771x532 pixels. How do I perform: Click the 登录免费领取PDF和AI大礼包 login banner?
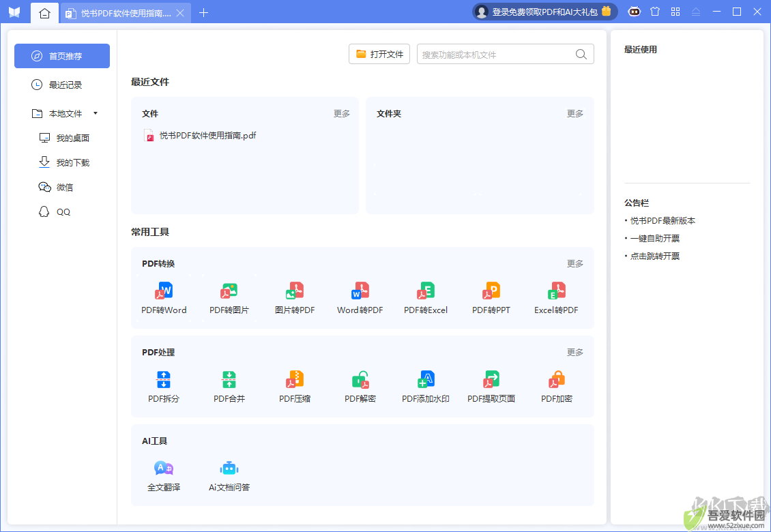pos(544,12)
